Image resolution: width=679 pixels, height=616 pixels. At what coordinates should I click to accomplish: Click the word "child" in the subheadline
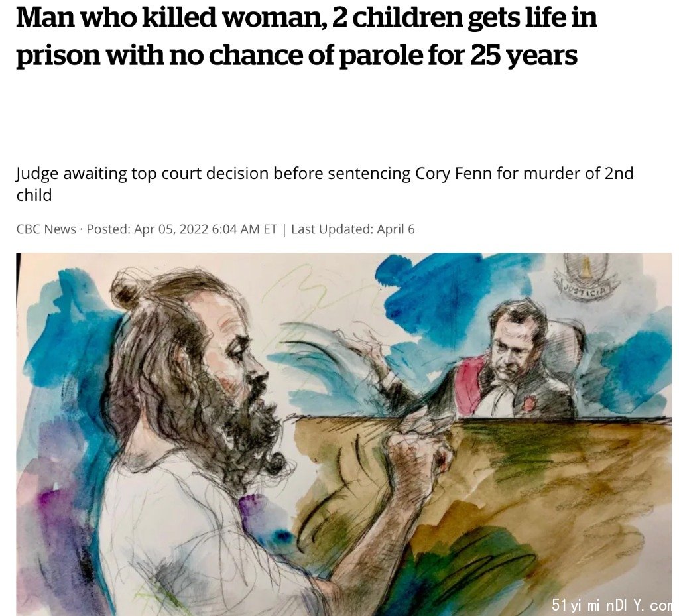point(34,195)
